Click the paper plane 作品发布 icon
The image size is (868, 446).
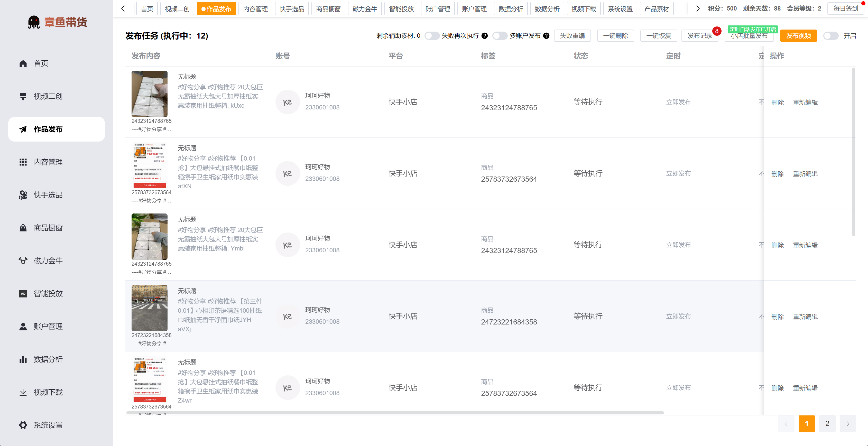click(x=23, y=129)
